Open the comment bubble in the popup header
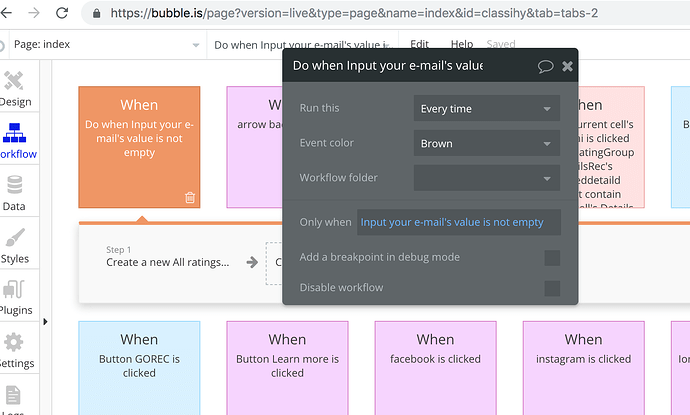Viewport: 690px width, 415px height. click(x=545, y=66)
